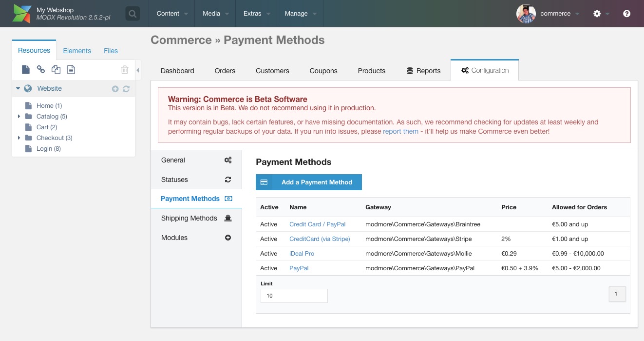The height and width of the screenshot is (341, 644).
Task: Switch to the Files tab
Action: click(x=111, y=51)
